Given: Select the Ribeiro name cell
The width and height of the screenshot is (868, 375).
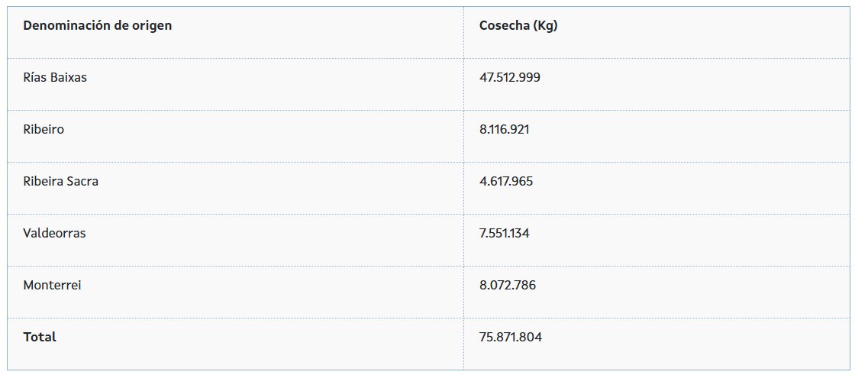Looking at the screenshot, I should pos(44,130).
